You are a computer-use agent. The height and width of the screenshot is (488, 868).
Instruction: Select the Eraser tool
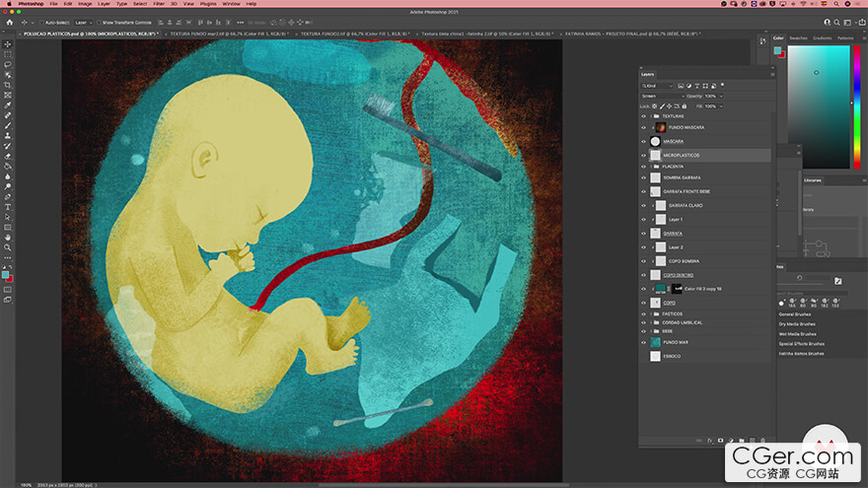(x=8, y=157)
